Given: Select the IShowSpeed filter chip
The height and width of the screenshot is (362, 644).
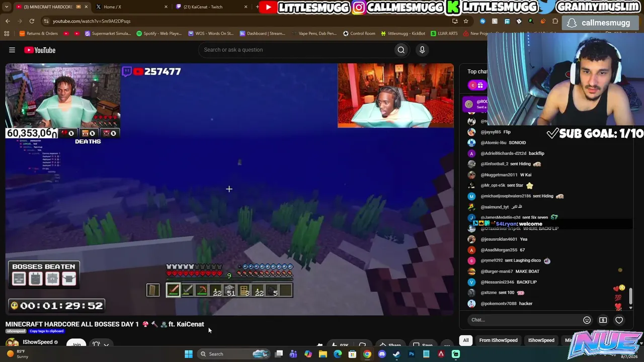Looking at the screenshot, I should [541, 340].
